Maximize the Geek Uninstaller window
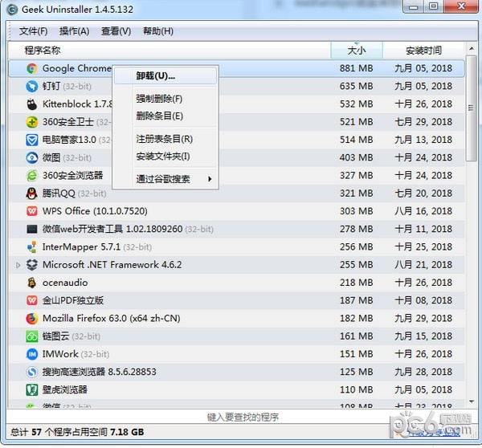The width and height of the screenshot is (482, 448). [434, 6]
